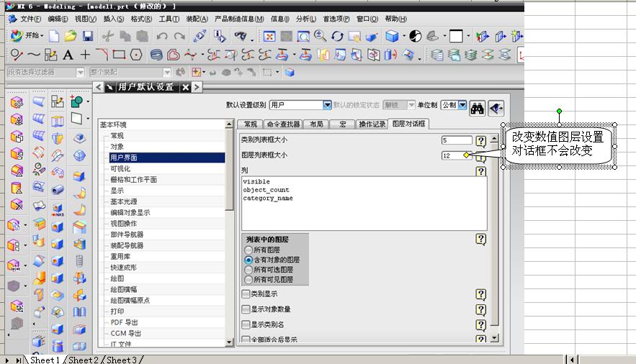Screen dimensions: 636x364
Task: Open the 插入(S) menu
Action: (114, 19)
